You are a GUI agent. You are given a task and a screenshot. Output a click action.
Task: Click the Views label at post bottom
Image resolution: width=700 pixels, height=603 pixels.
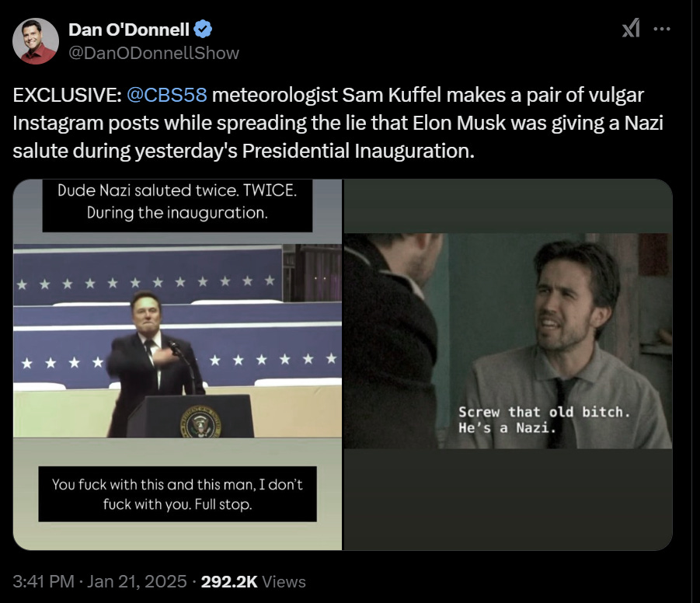[284, 582]
